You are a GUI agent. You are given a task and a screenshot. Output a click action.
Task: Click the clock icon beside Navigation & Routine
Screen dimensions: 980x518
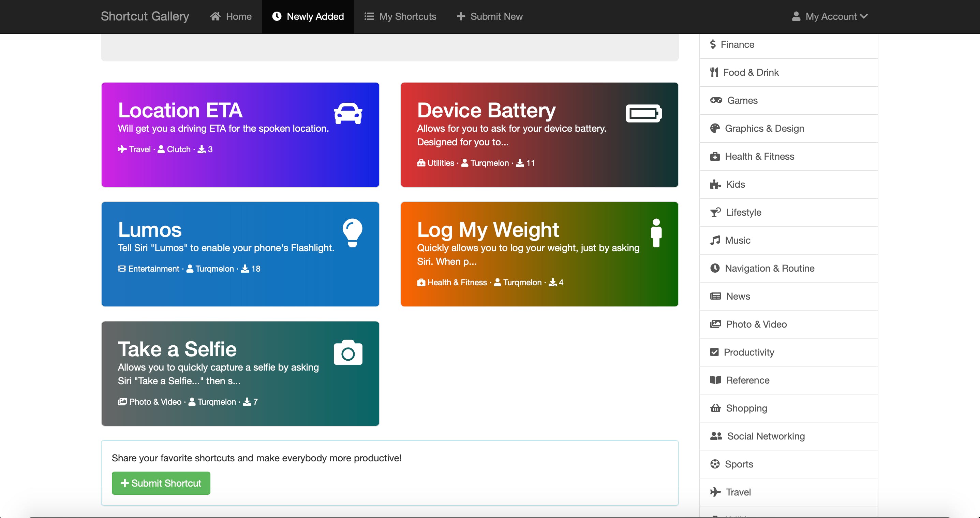click(x=714, y=268)
